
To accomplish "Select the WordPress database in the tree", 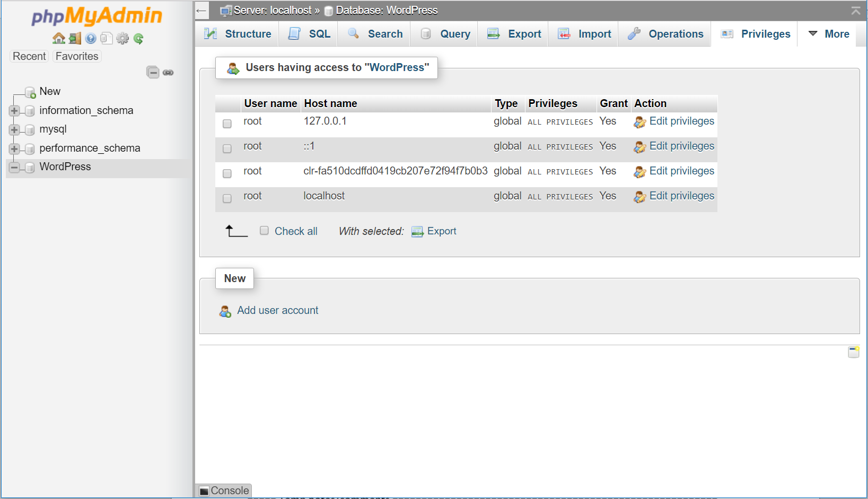I will 65,167.
